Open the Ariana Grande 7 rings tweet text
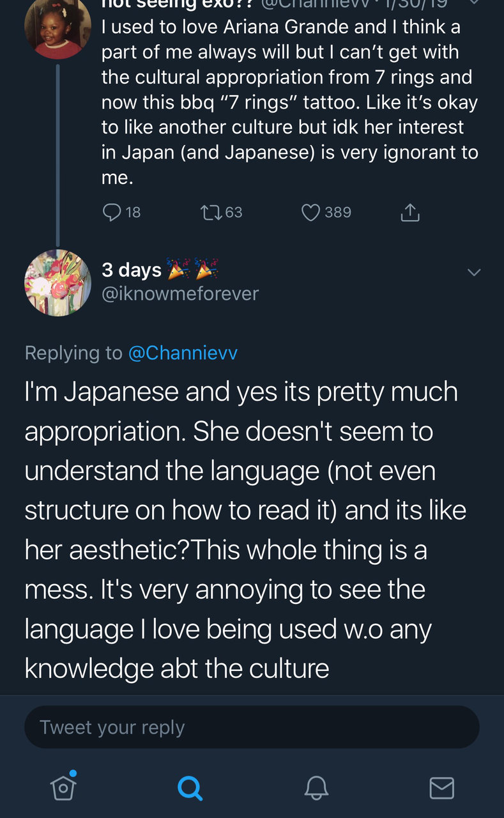This screenshot has width=504, height=818. coord(289,102)
